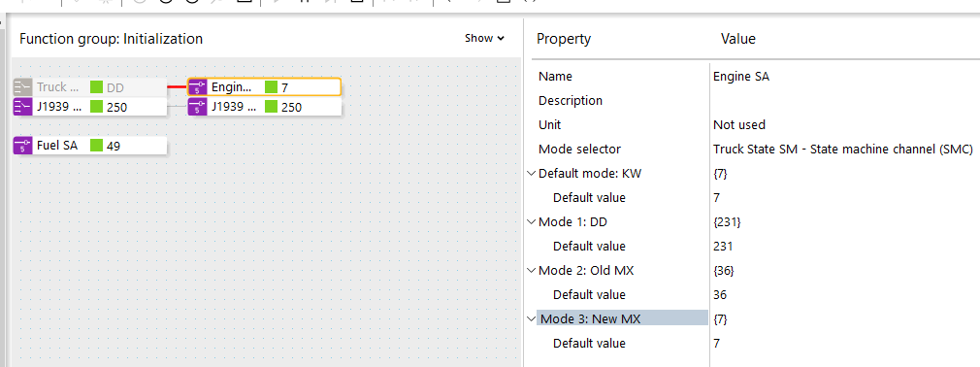Select the Fuel SA node label
980x367 pixels.
click(x=57, y=146)
